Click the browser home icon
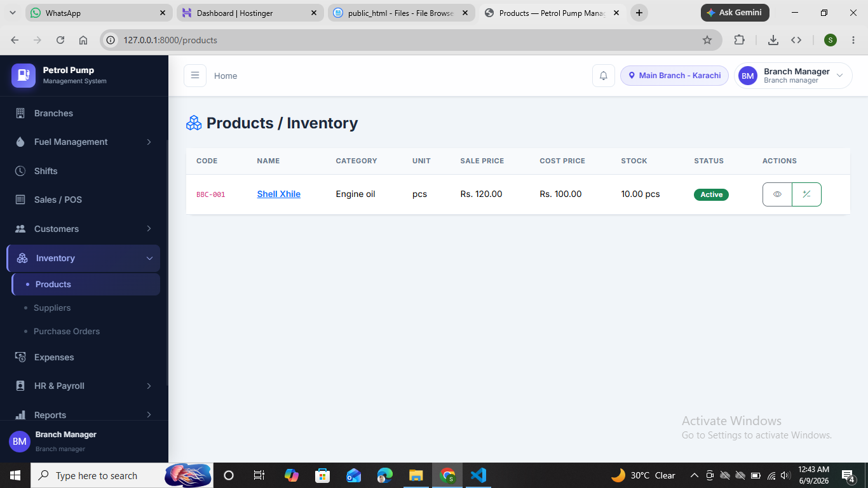Viewport: 868px width, 488px height. (x=83, y=40)
